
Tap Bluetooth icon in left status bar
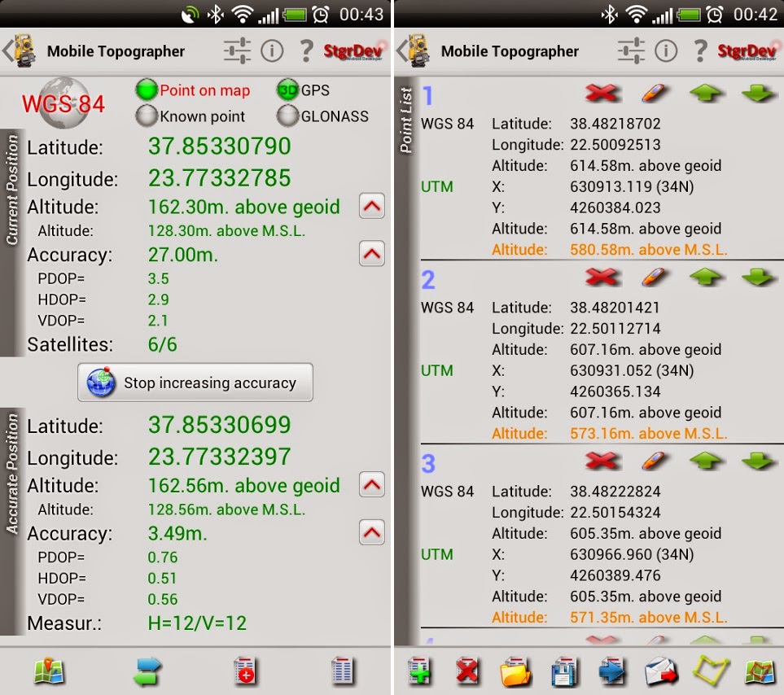point(216,15)
